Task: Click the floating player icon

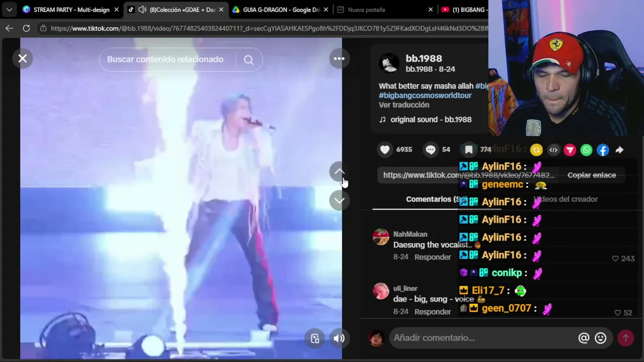Action: pyautogui.click(x=315, y=338)
